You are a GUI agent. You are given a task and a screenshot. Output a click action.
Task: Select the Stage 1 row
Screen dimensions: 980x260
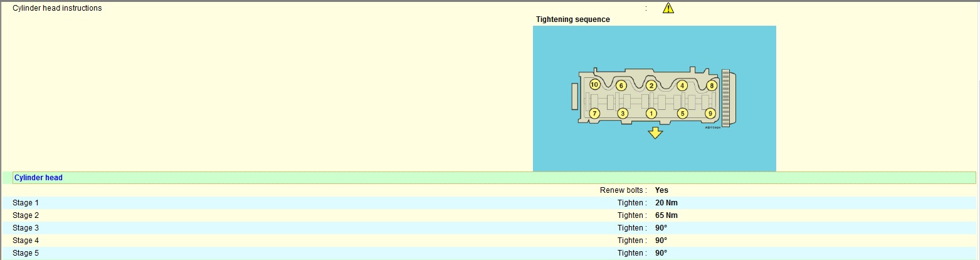[23, 203]
